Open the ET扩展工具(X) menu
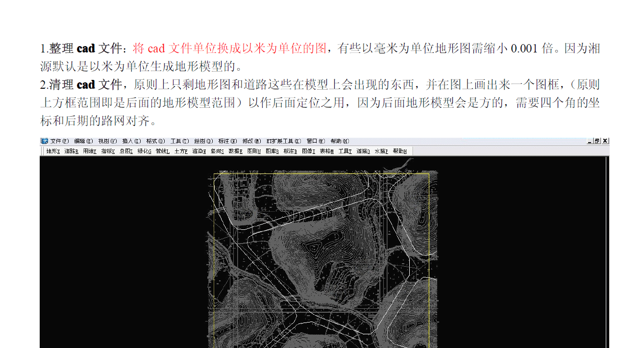Viewport: 644px width, 348px height. click(x=284, y=141)
